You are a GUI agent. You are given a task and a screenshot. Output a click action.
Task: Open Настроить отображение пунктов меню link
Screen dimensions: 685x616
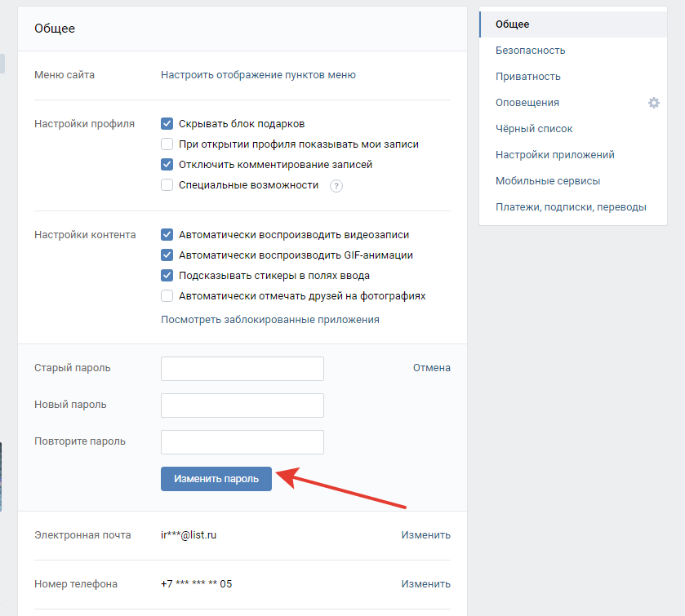click(258, 74)
